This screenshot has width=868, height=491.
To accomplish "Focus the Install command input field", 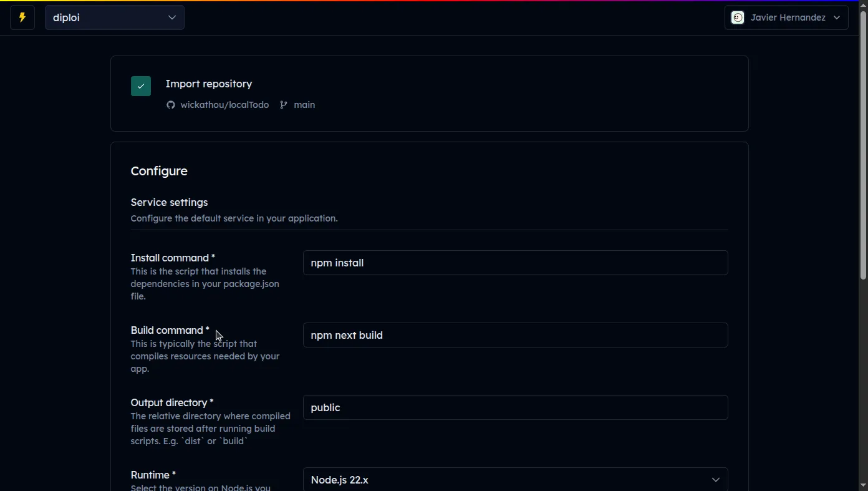I will 515,263.
